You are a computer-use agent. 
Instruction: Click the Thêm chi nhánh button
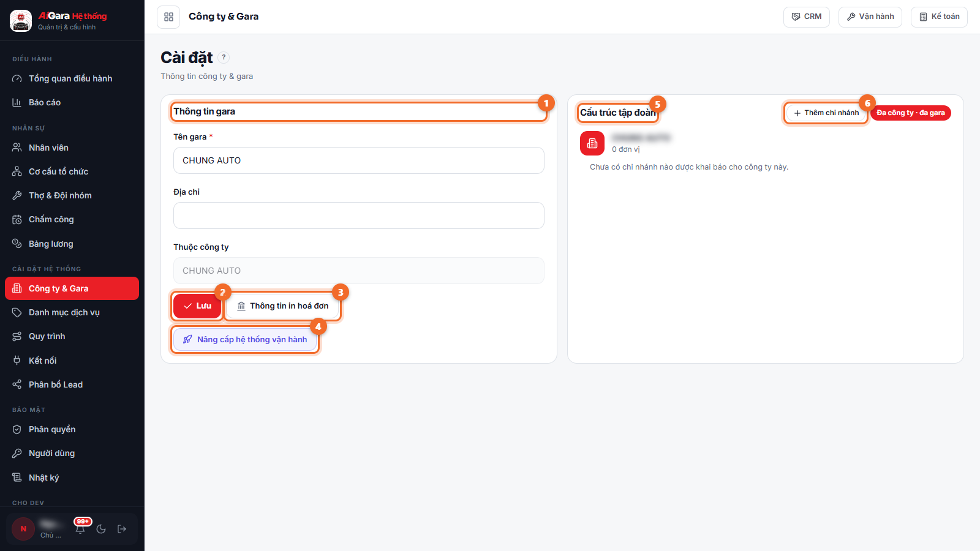(x=826, y=113)
